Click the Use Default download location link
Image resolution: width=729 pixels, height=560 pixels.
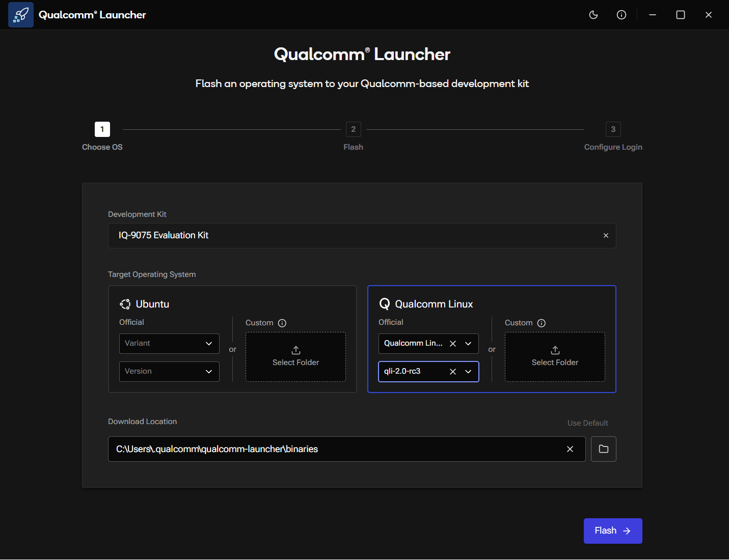coord(588,423)
